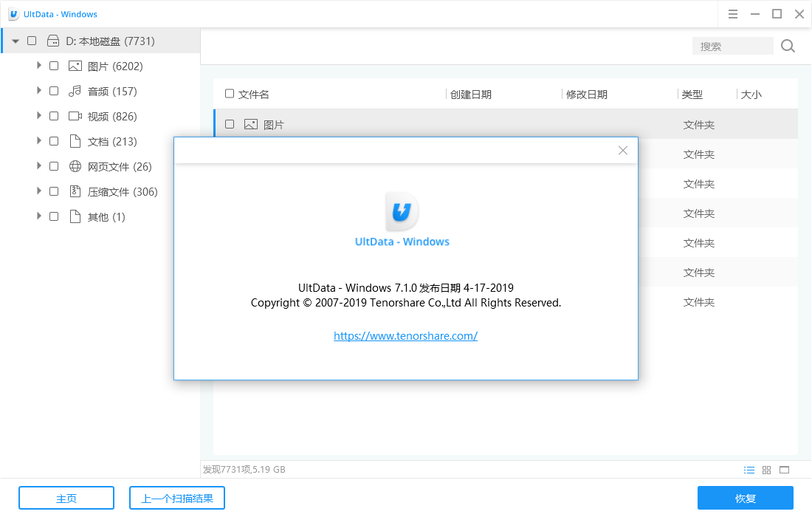Sort by 大小 column header
812x517 pixels.
click(x=751, y=95)
